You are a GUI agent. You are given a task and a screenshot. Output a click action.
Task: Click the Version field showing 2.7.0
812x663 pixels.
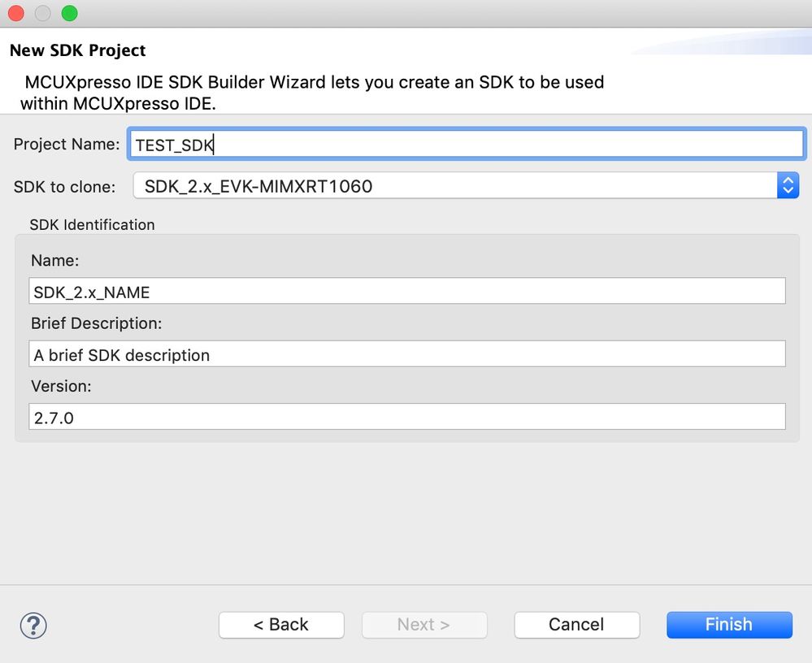point(406,417)
